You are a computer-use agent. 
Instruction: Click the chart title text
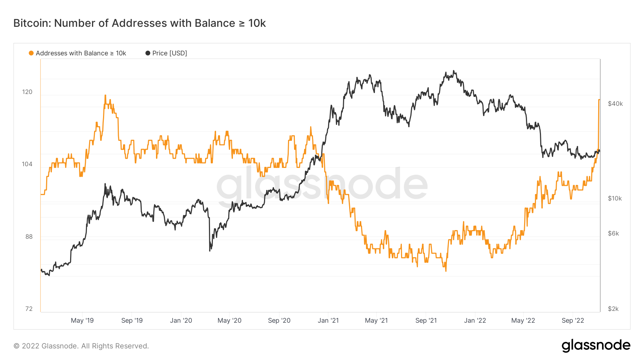click(140, 23)
